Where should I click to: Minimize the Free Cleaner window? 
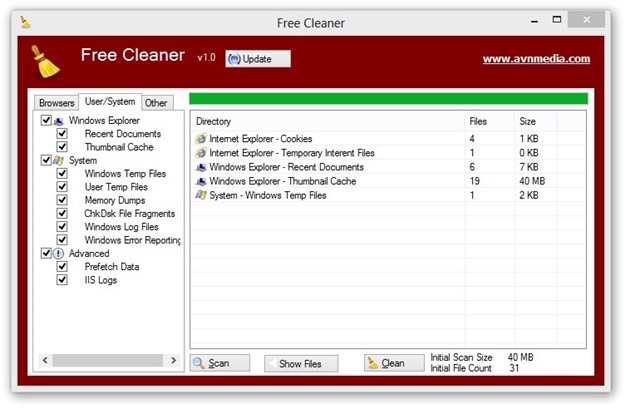535,20
